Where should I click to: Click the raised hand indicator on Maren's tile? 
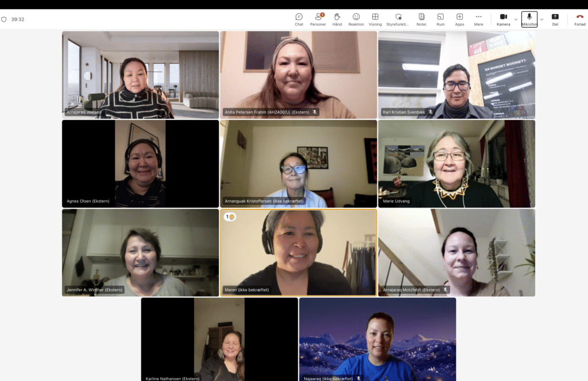[230, 217]
